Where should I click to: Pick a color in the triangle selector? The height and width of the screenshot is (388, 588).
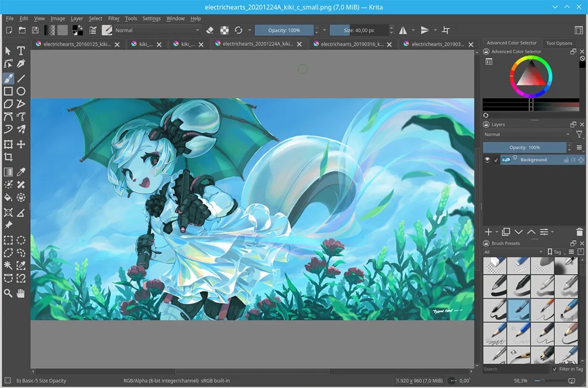[531, 74]
